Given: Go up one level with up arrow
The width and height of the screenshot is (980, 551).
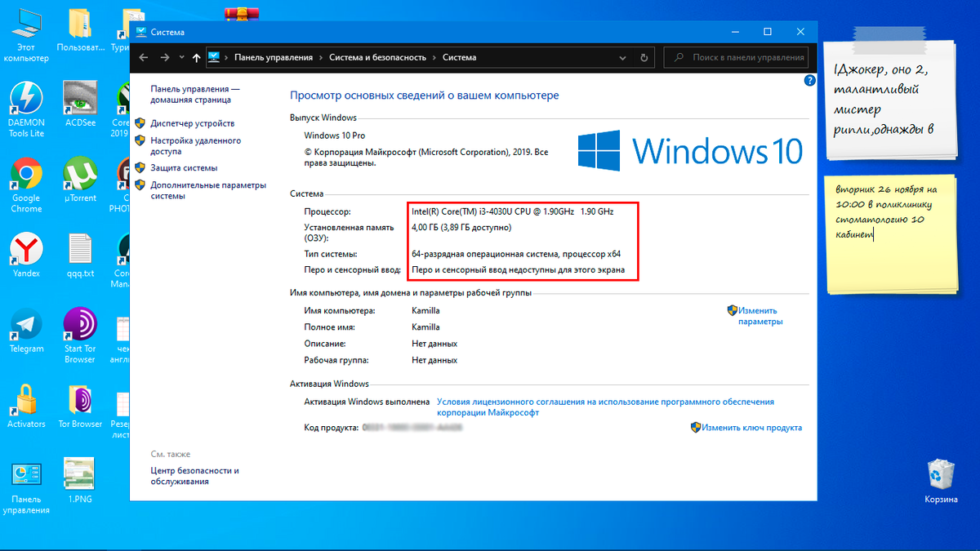Looking at the screenshot, I should click(196, 58).
